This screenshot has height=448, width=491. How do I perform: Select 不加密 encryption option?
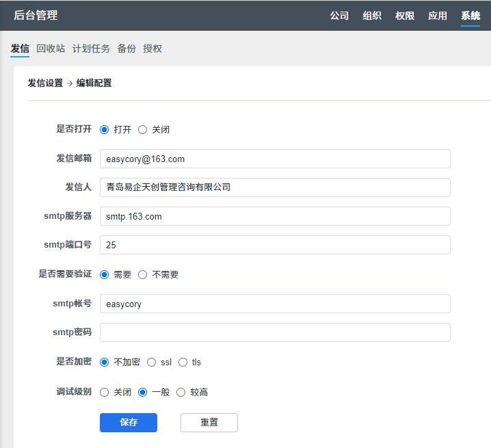105,362
